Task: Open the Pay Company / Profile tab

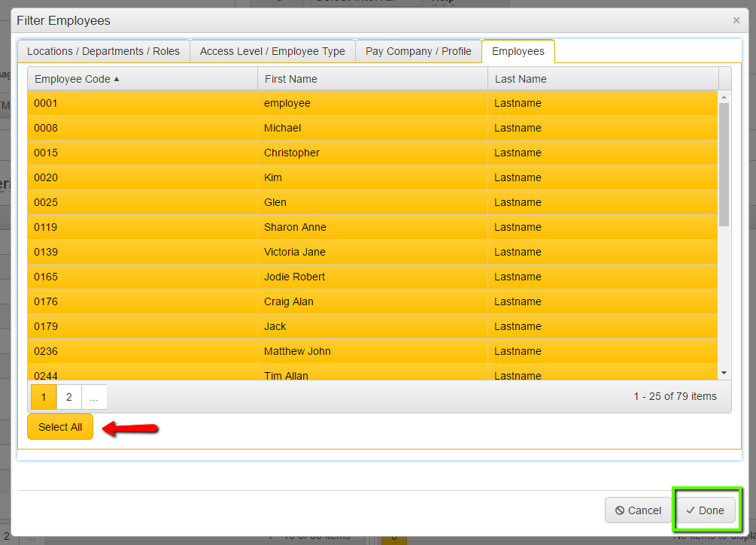Action: [418, 51]
